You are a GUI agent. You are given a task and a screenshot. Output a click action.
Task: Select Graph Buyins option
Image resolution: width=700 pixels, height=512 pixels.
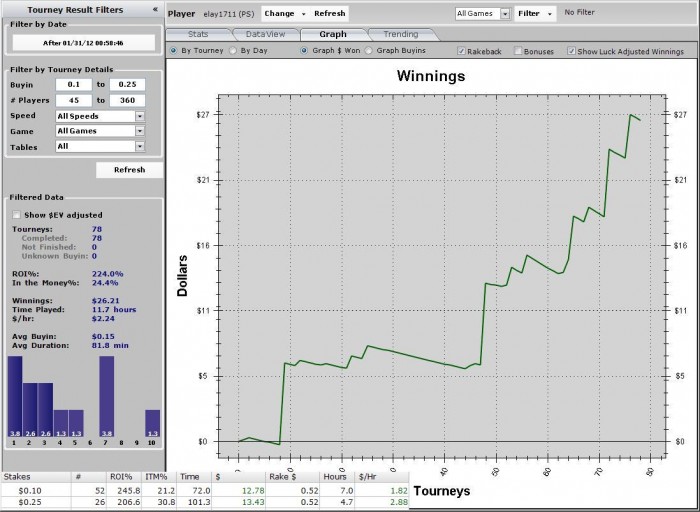pyautogui.click(x=368, y=50)
